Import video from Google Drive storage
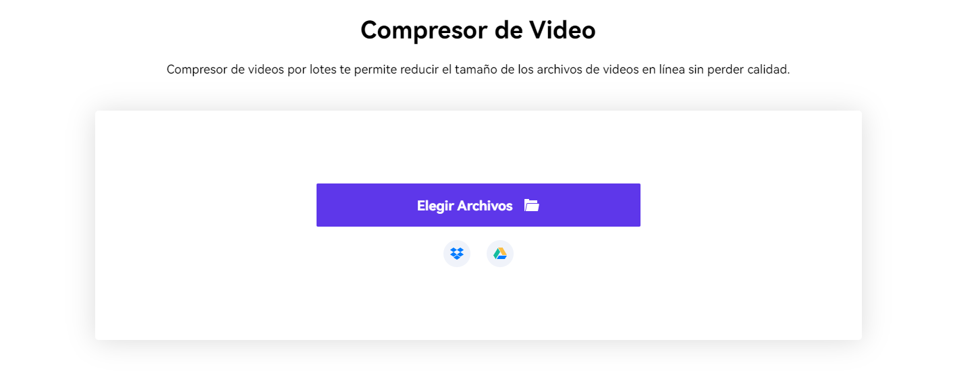980x371 pixels. pos(500,254)
